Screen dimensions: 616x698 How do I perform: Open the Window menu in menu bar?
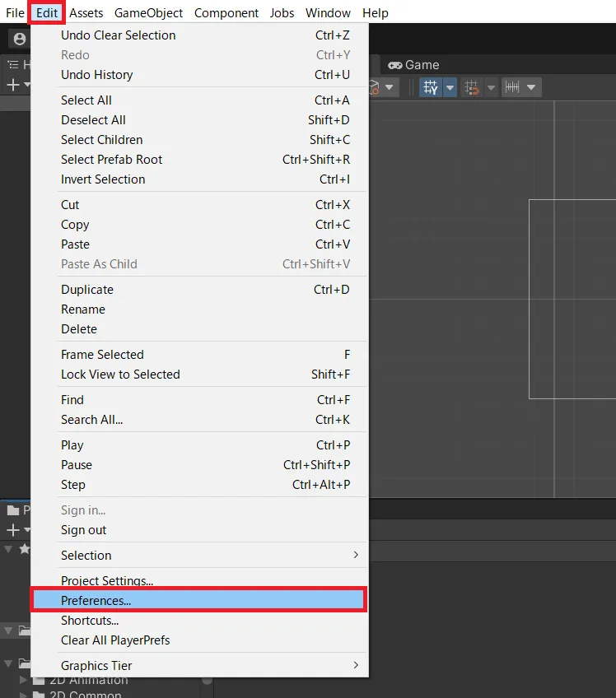pyautogui.click(x=328, y=13)
